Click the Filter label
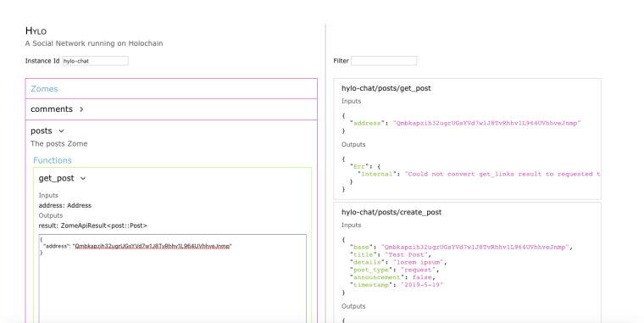 point(341,61)
